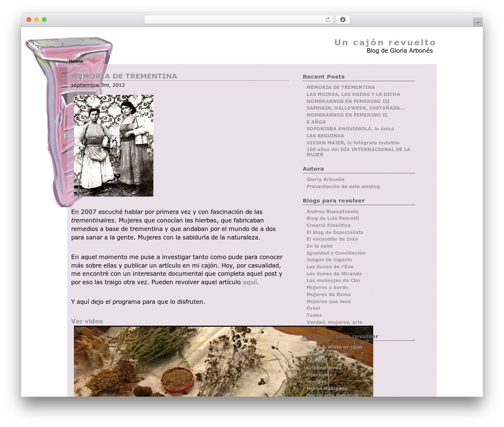Open Gloria Arbonés author link
This screenshot has height=427, width=504.
click(325, 180)
